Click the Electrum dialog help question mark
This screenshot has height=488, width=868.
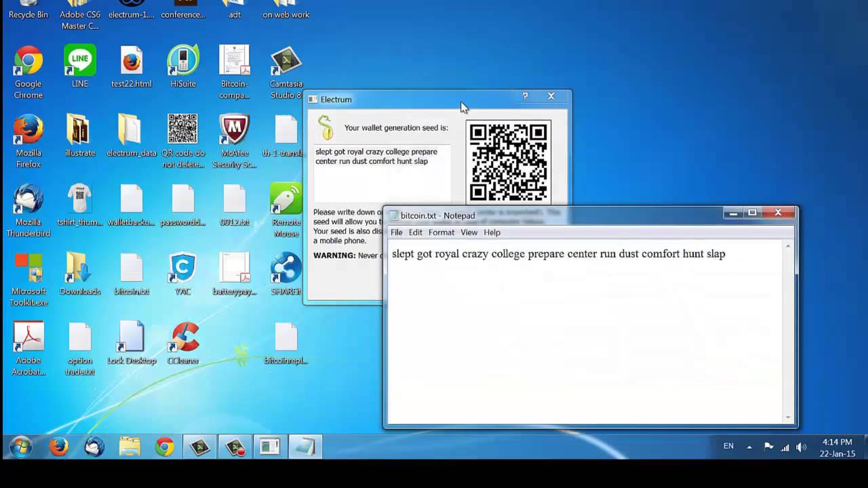[525, 97]
